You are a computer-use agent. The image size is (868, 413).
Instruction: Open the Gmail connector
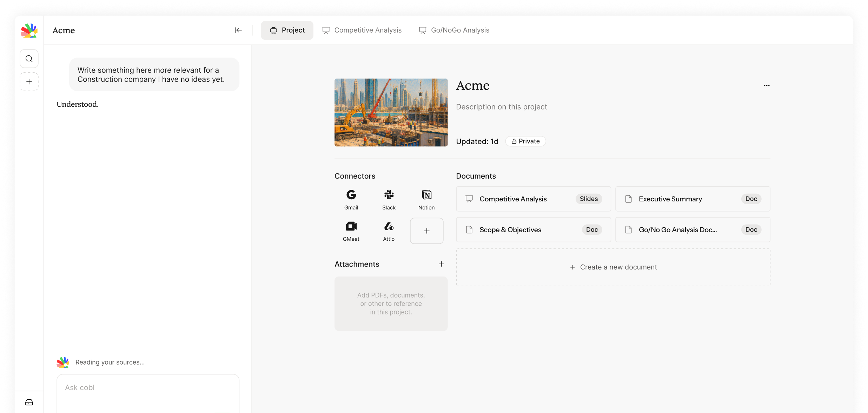pos(351,200)
